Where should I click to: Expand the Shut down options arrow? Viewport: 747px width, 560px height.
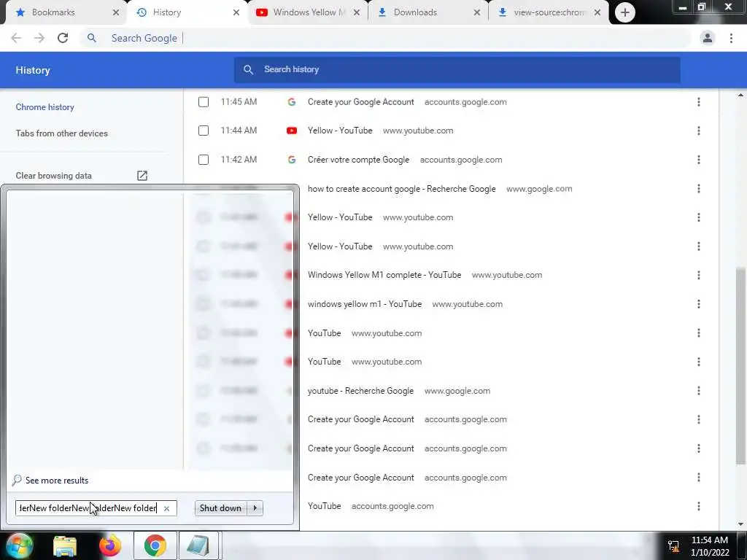tap(255, 508)
